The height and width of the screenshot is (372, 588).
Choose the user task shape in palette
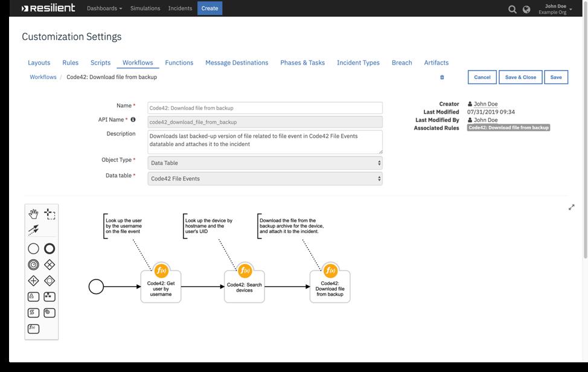click(33, 297)
